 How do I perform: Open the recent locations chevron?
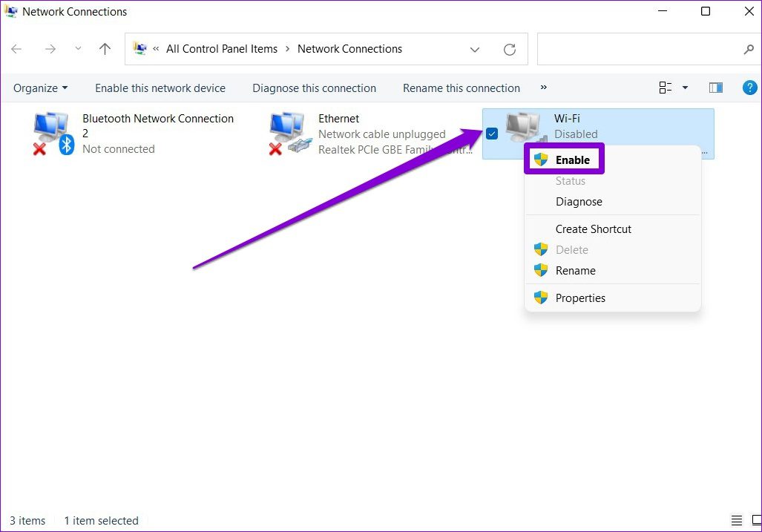(x=78, y=48)
